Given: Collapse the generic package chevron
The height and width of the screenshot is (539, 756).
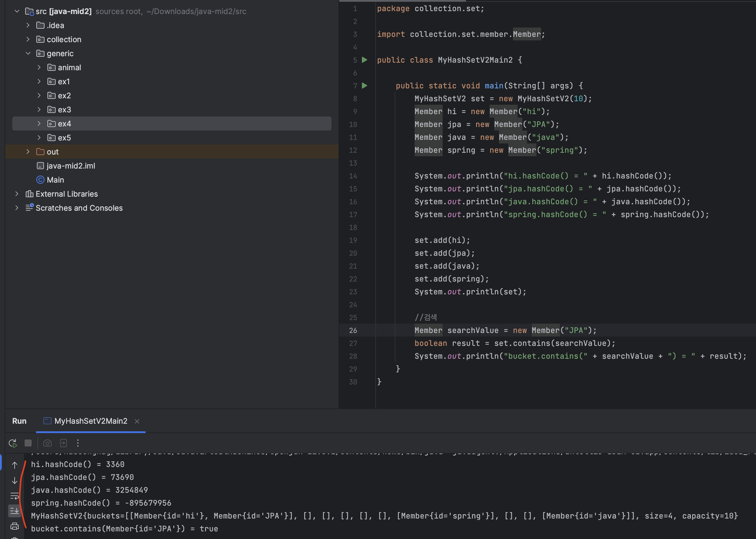Looking at the screenshot, I should click(28, 54).
